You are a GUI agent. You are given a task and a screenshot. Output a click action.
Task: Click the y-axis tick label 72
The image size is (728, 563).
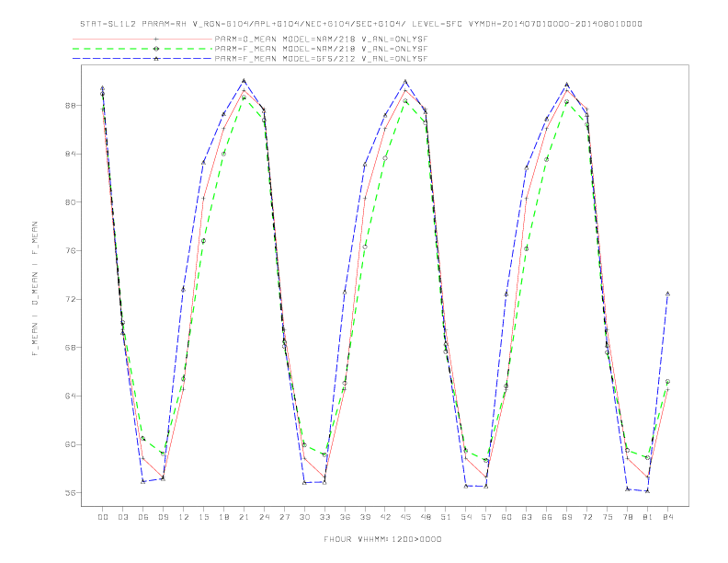[71, 299]
